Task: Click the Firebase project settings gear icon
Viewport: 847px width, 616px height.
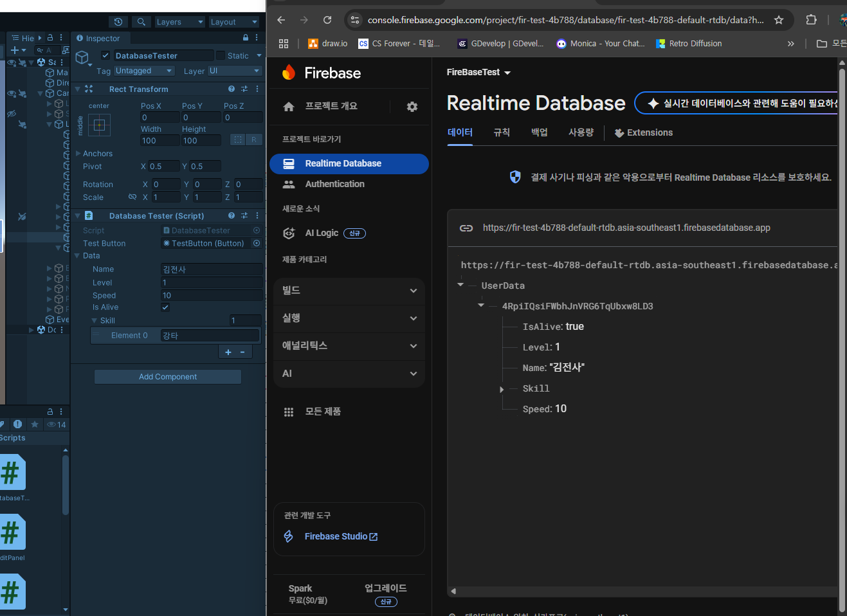Action: (x=412, y=107)
